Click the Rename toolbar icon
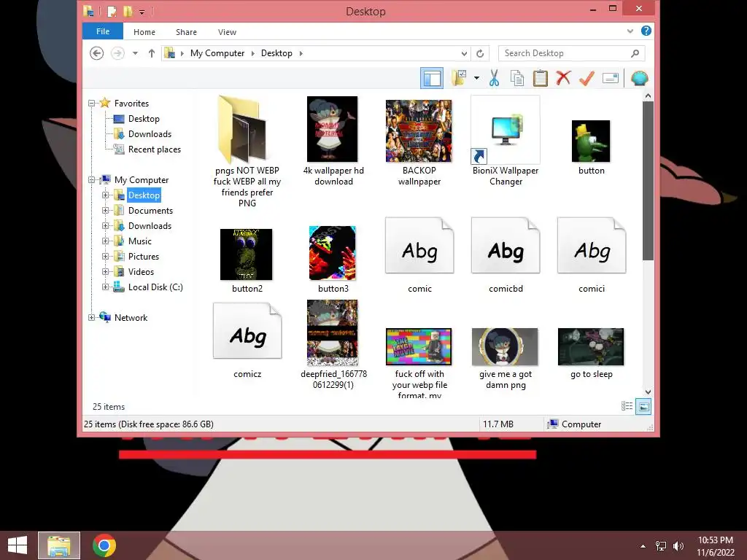This screenshot has height=560, width=747. (611, 78)
